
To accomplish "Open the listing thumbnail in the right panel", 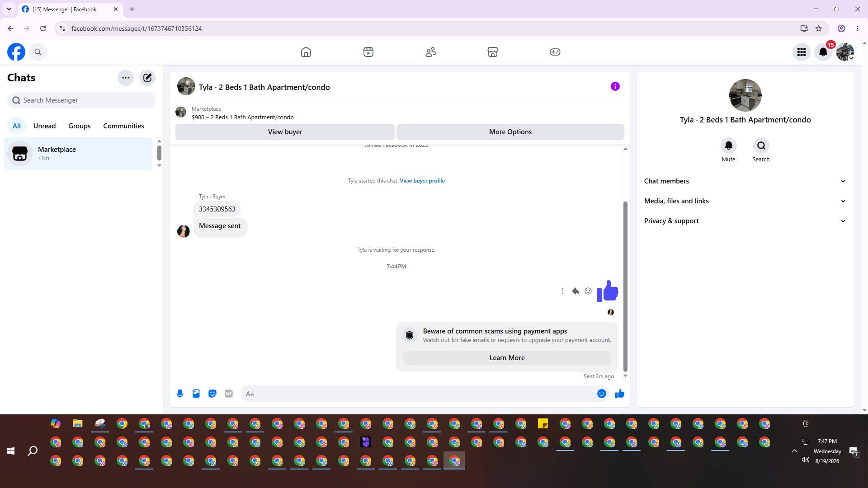I will (745, 95).
